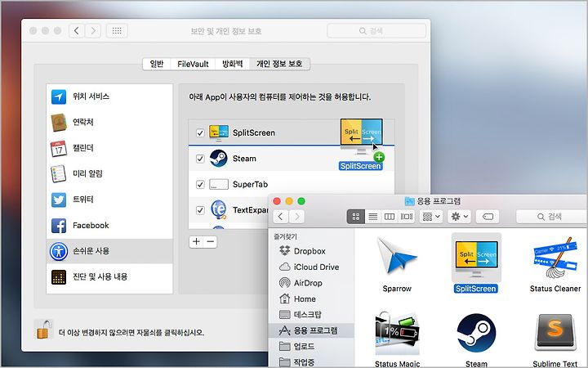Open Upload (업로드) folder in Finder sidebar
The image size is (588, 368).
pos(310,346)
